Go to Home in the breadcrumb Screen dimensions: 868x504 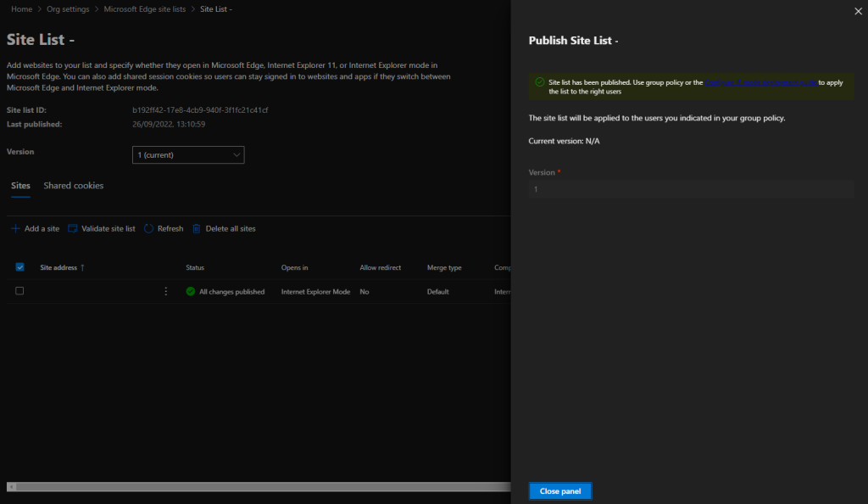point(21,8)
